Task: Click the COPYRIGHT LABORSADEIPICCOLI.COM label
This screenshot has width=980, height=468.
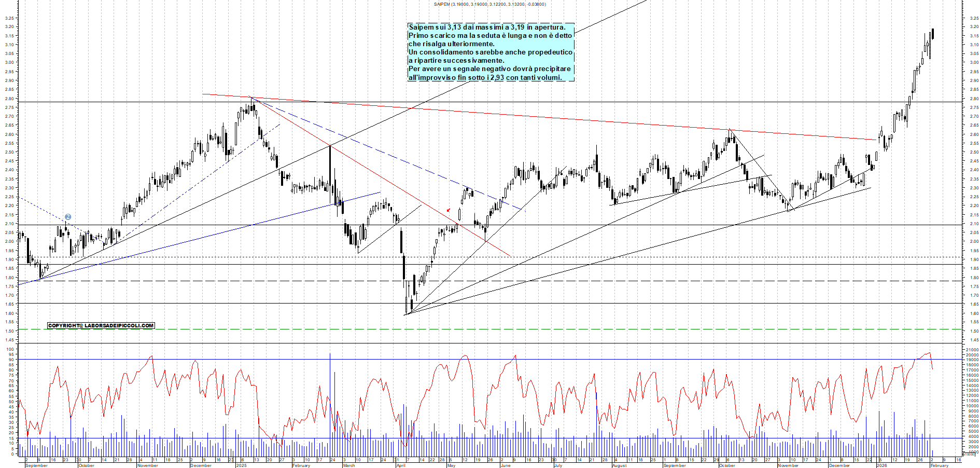Action: click(101, 326)
